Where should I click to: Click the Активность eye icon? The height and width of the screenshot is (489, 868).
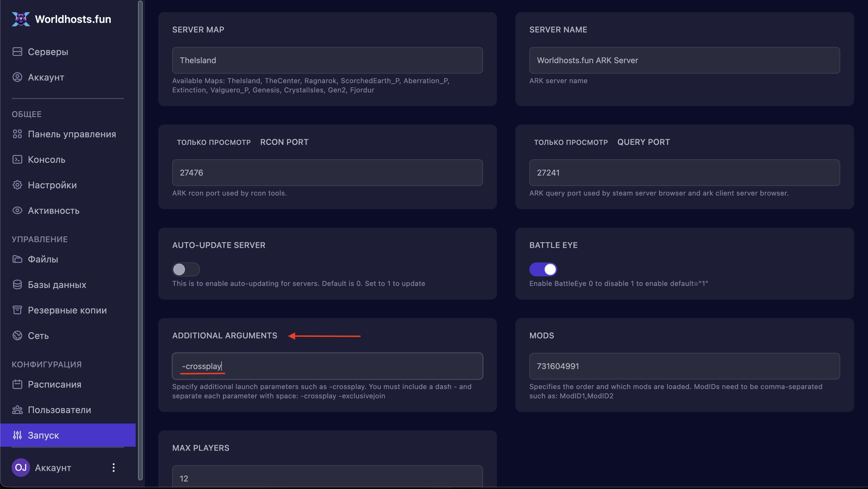click(x=17, y=211)
